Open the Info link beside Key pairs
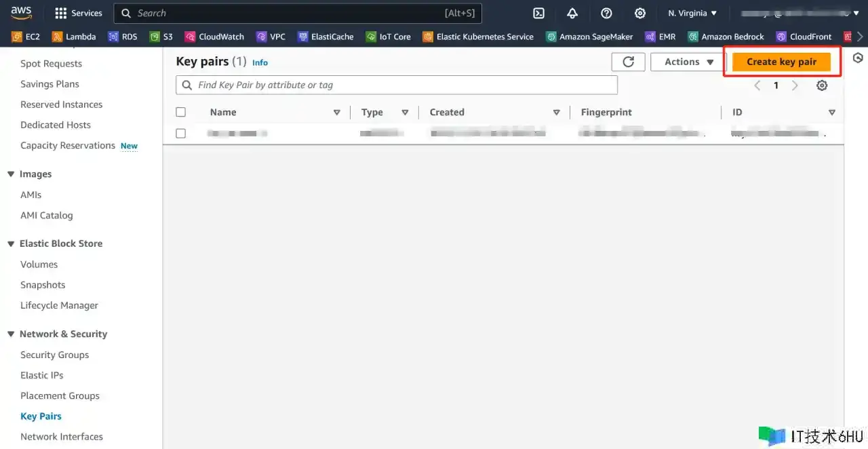Image resolution: width=868 pixels, height=449 pixels. [x=260, y=62]
